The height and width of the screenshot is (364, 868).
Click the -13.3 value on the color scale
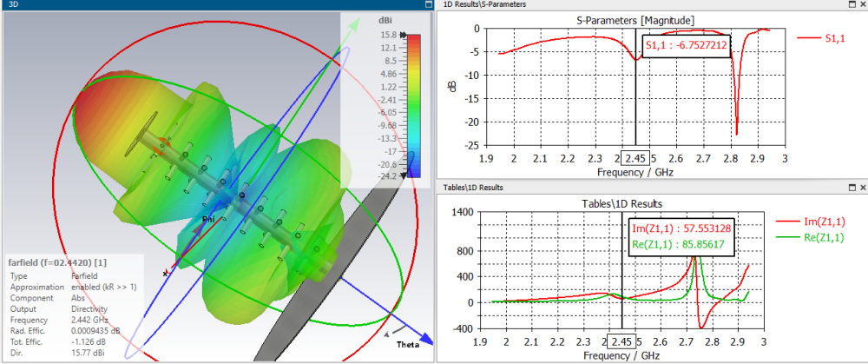pos(386,138)
